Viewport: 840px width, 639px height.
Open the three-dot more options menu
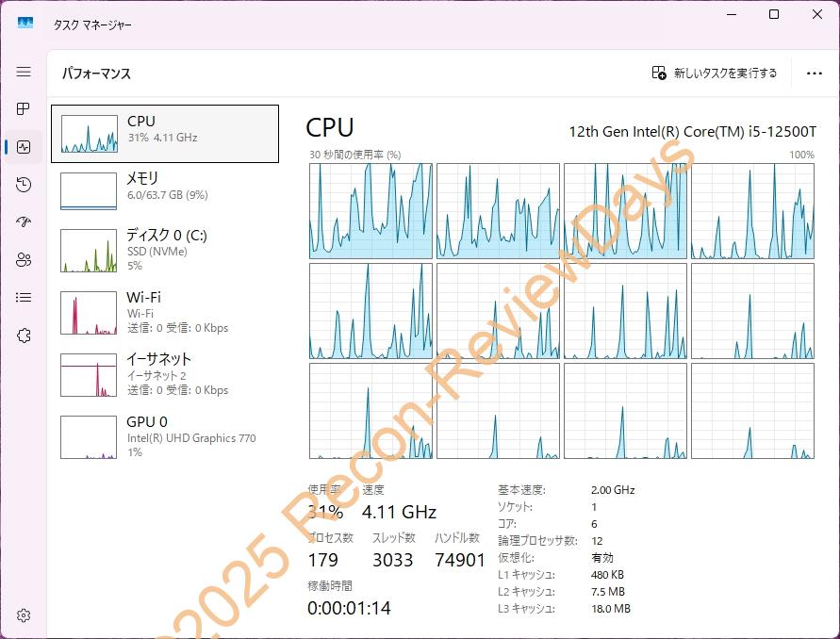[815, 73]
